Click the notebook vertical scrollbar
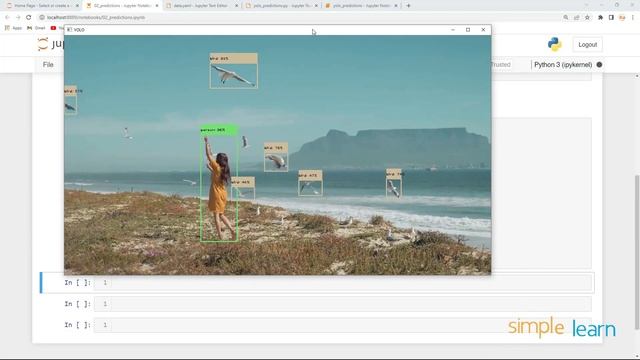Image resolution: width=640 pixels, height=360 pixels. [637, 251]
